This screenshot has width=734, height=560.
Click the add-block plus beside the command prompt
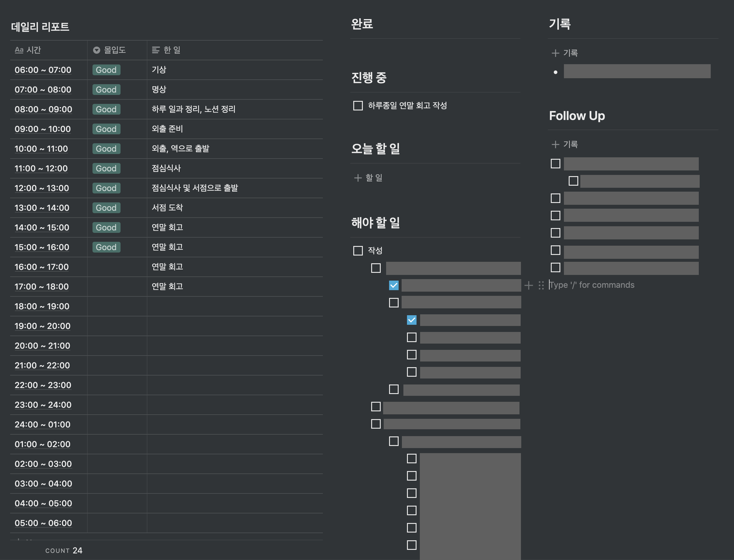point(528,285)
